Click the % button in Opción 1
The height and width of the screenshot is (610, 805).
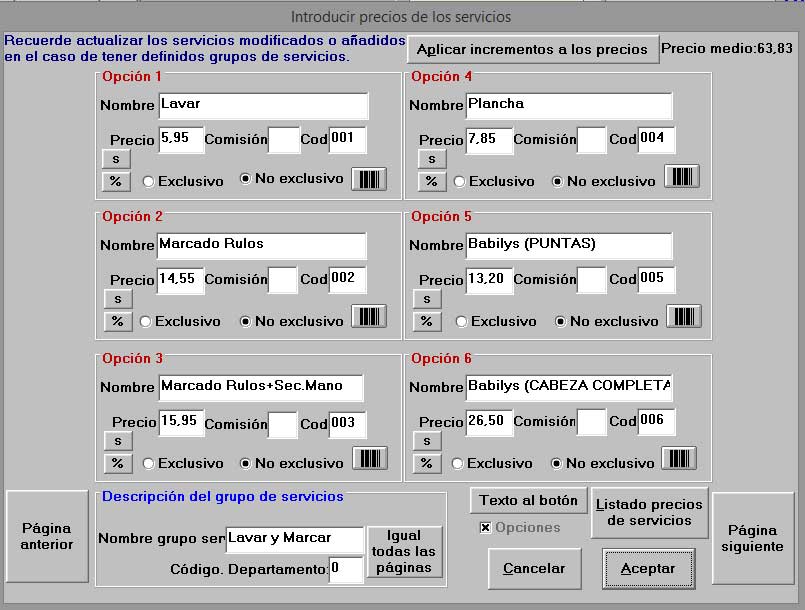[x=116, y=181]
